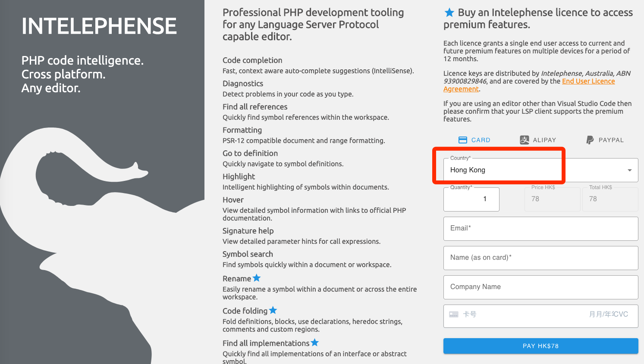Click the star next to Find all implementations
The height and width of the screenshot is (364, 644).
click(x=315, y=342)
